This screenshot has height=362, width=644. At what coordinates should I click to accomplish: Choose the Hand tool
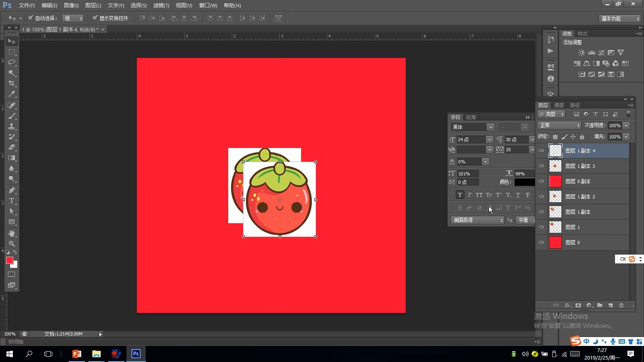click(x=12, y=233)
